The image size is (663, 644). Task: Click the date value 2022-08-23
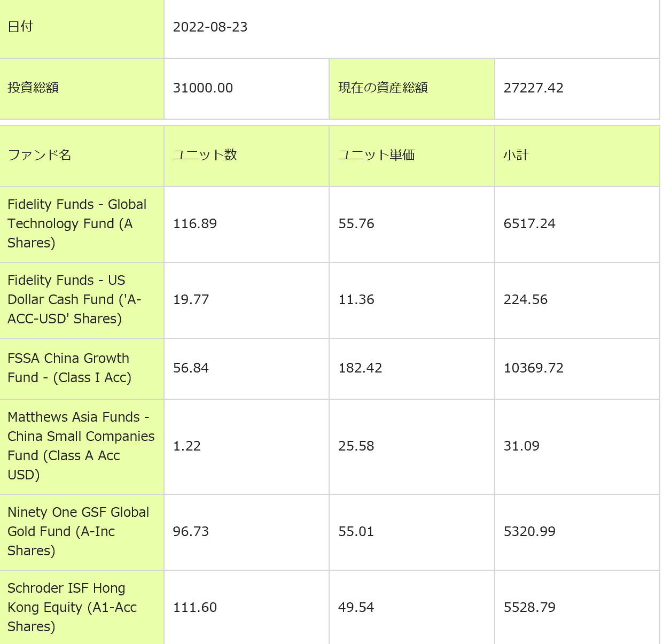coord(210,27)
